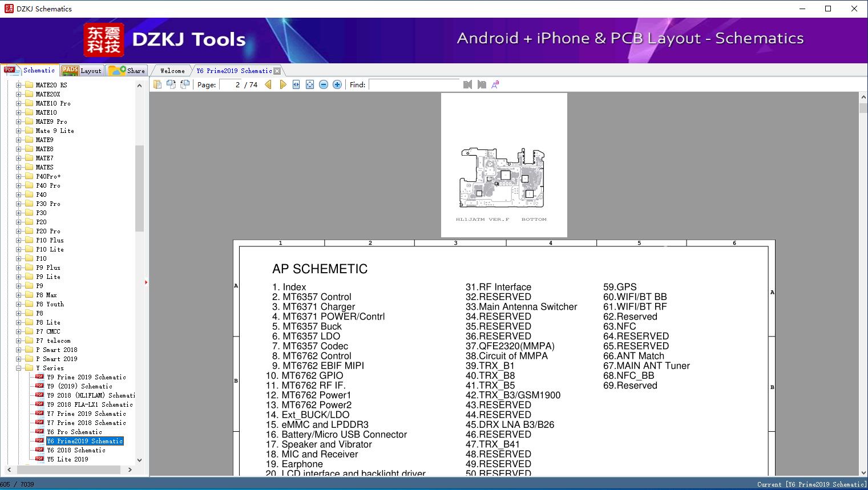The width and height of the screenshot is (868, 490).
Task: Click the Y6 Pro Schematic PDF icon
Action: [x=39, y=432]
